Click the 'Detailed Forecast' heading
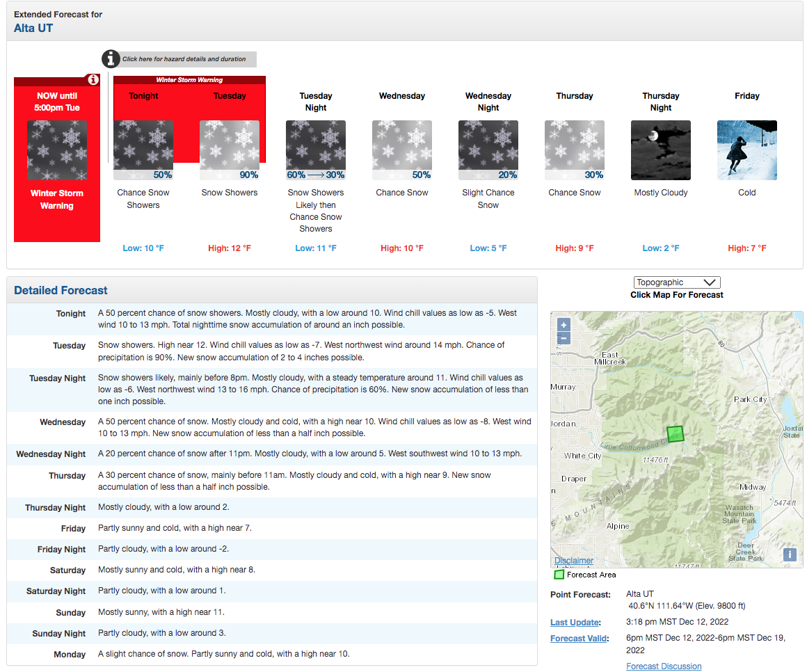 [x=61, y=290]
